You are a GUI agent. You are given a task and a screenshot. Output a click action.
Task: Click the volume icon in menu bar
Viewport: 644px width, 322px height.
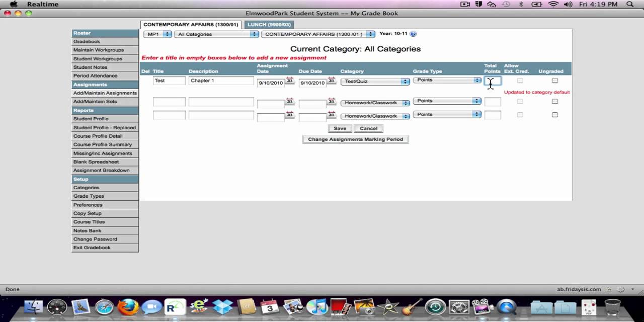[x=569, y=4]
